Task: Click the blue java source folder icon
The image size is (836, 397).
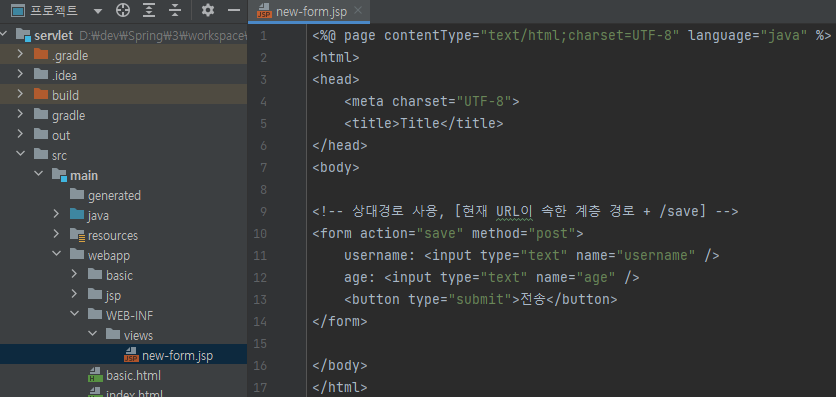Action: (x=77, y=215)
